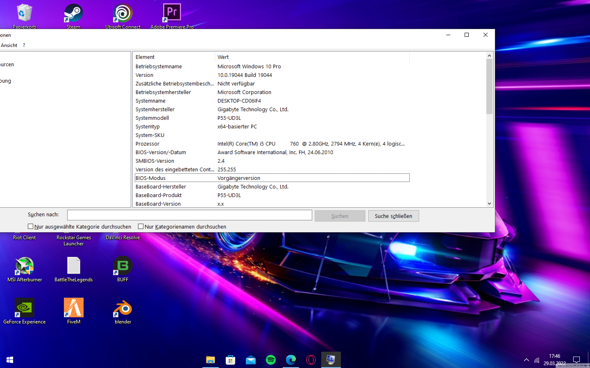Screen dimensions: 590x368
Task: Select the SMBIOS-Version row
Action: click(272, 161)
